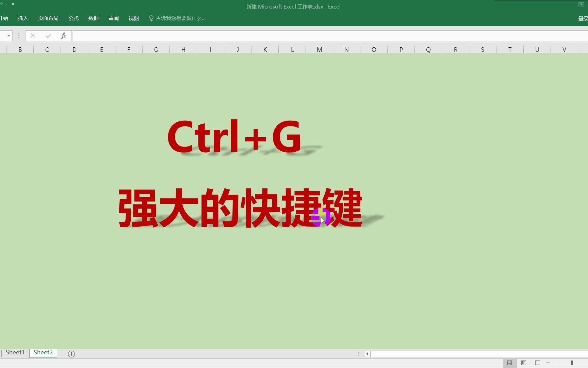Click the left scroll arrow near horizontal scrollbar
The height and width of the screenshot is (368, 588).
(x=367, y=354)
